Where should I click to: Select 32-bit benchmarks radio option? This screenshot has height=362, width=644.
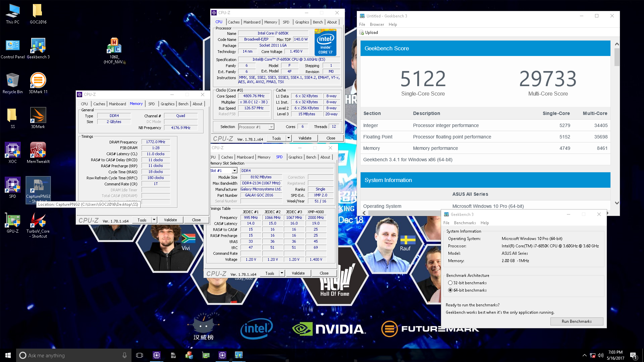[x=450, y=283]
